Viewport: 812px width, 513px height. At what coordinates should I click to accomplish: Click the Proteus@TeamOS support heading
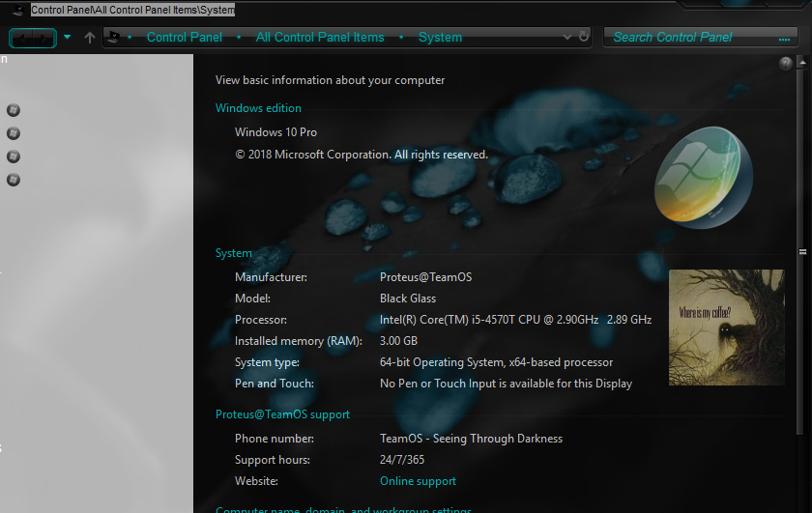(282, 414)
